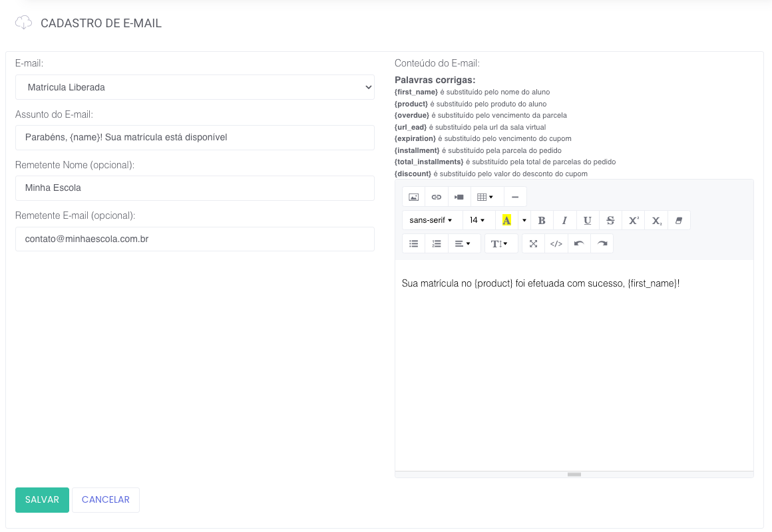
Task: Click the CANCELAR button
Action: pos(106,500)
